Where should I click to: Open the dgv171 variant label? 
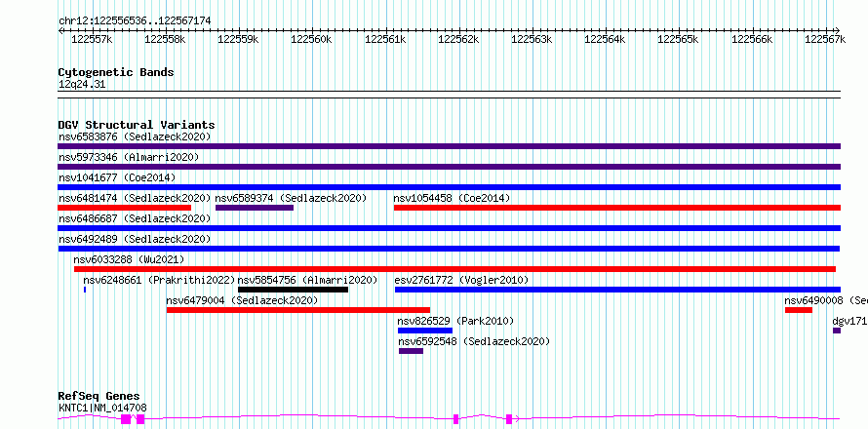pos(849,321)
